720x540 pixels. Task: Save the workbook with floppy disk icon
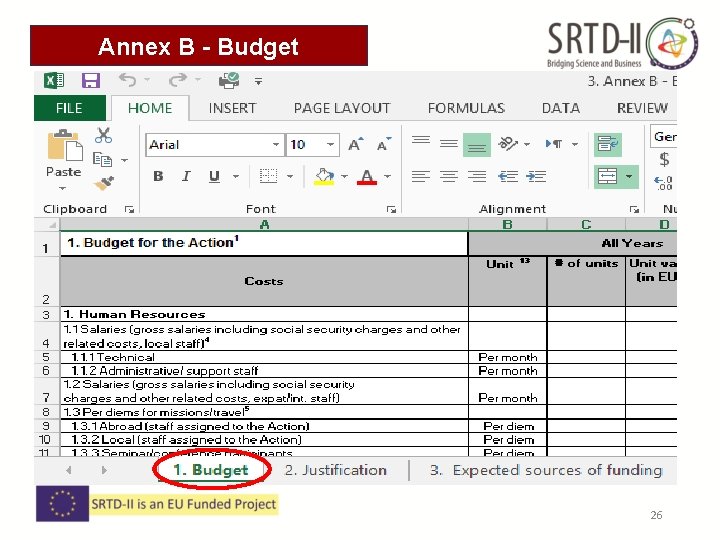click(x=91, y=81)
